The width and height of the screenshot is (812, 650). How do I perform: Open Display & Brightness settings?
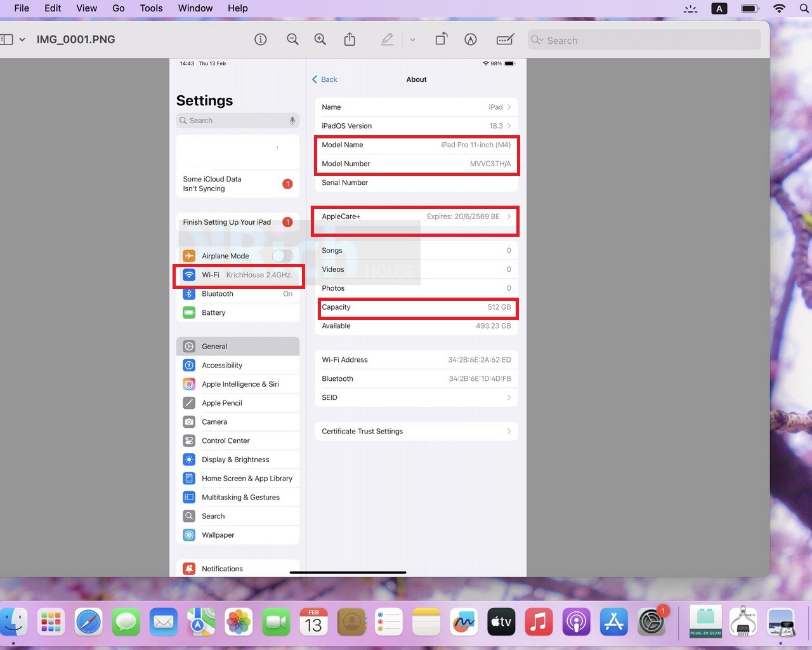point(238,460)
